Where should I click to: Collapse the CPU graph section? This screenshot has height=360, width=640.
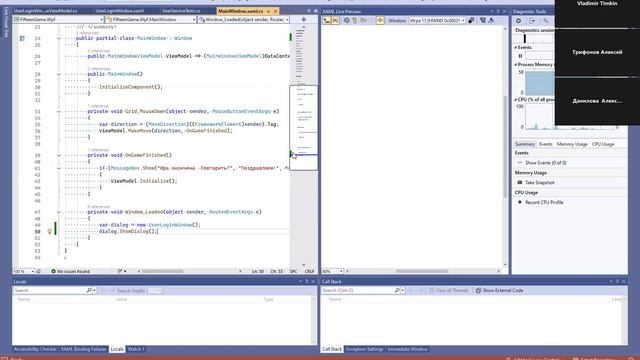pos(516,100)
